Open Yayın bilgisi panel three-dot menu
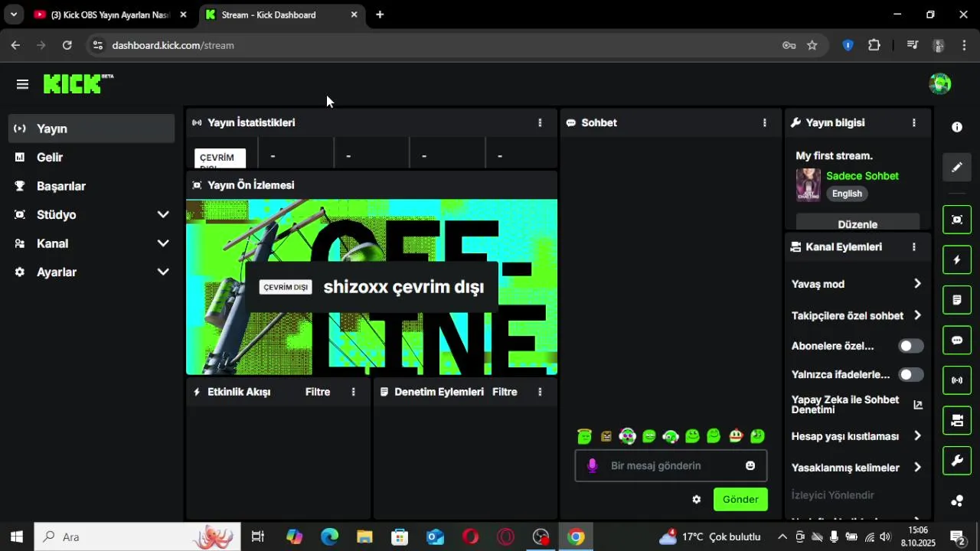980x551 pixels. pyautogui.click(x=913, y=122)
